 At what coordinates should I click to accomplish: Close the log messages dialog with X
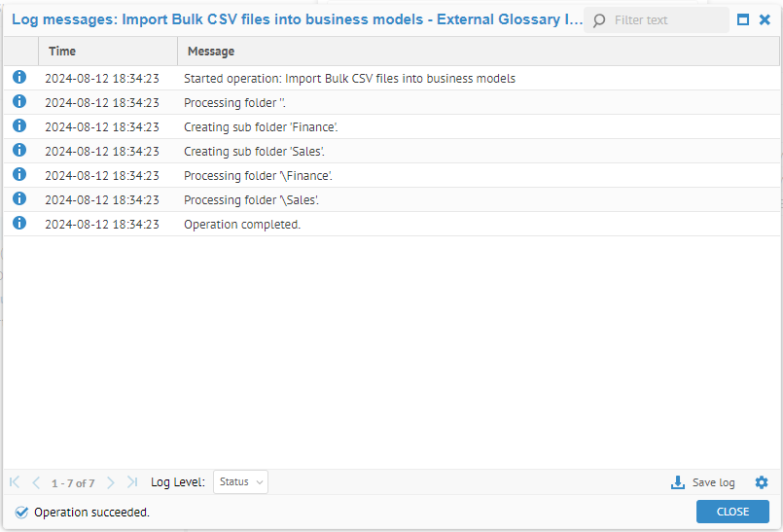pyautogui.click(x=765, y=19)
